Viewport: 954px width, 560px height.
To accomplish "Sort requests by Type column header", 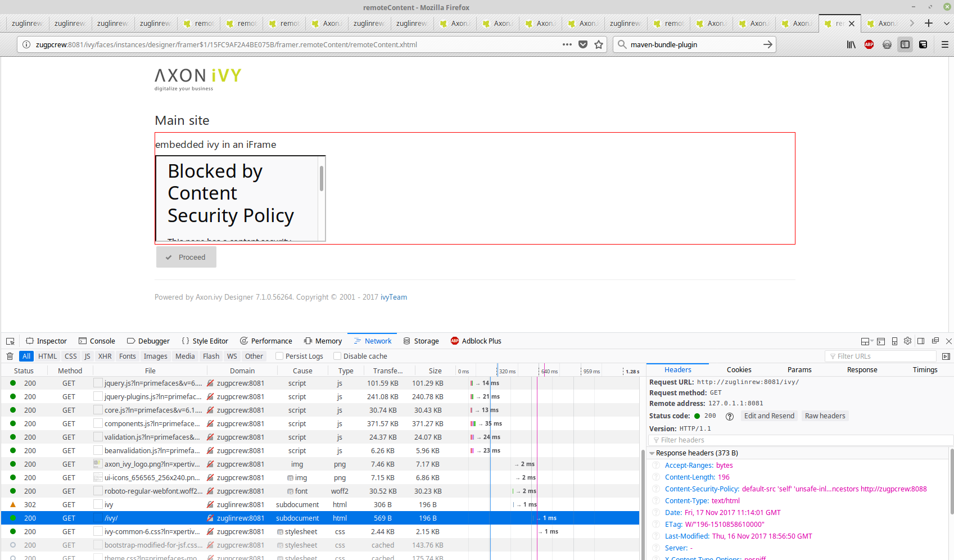I will pyautogui.click(x=346, y=371).
